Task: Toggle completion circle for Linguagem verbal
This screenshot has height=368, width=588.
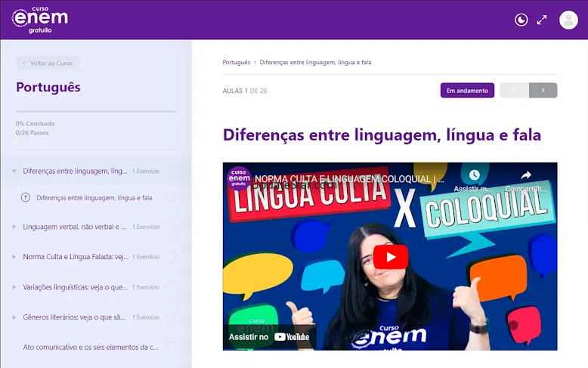Action: point(170,227)
